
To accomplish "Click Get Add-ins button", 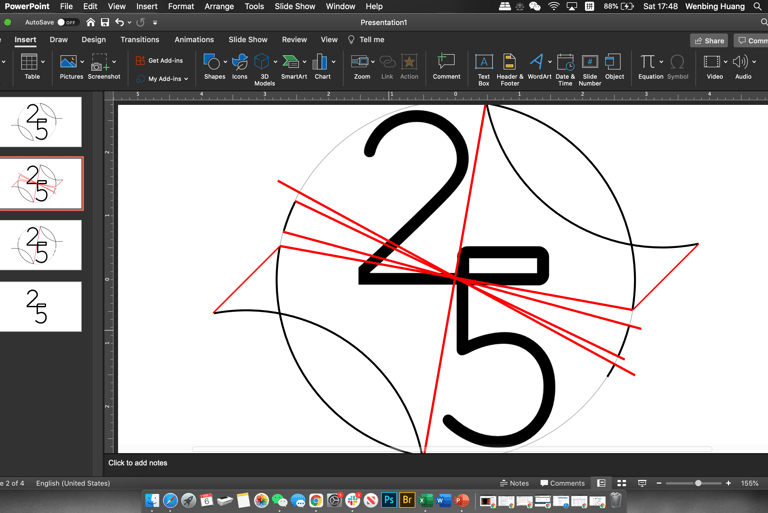I will click(x=159, y=61).
